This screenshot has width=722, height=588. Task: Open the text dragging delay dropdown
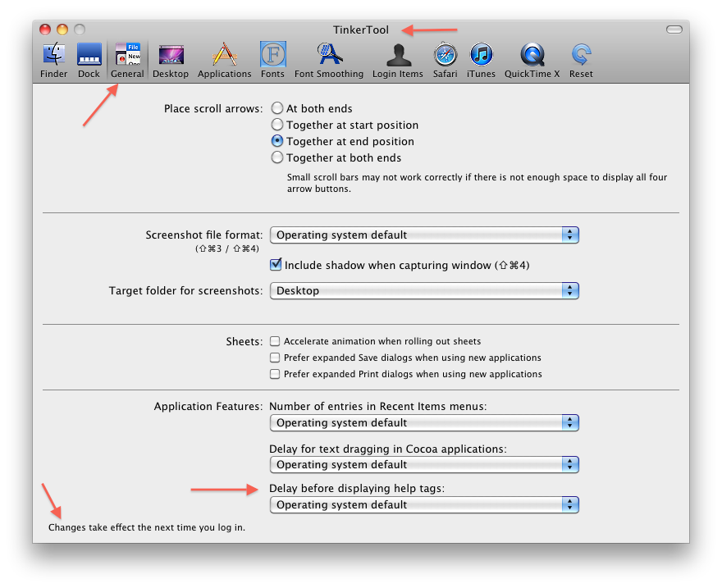(424, 465)
